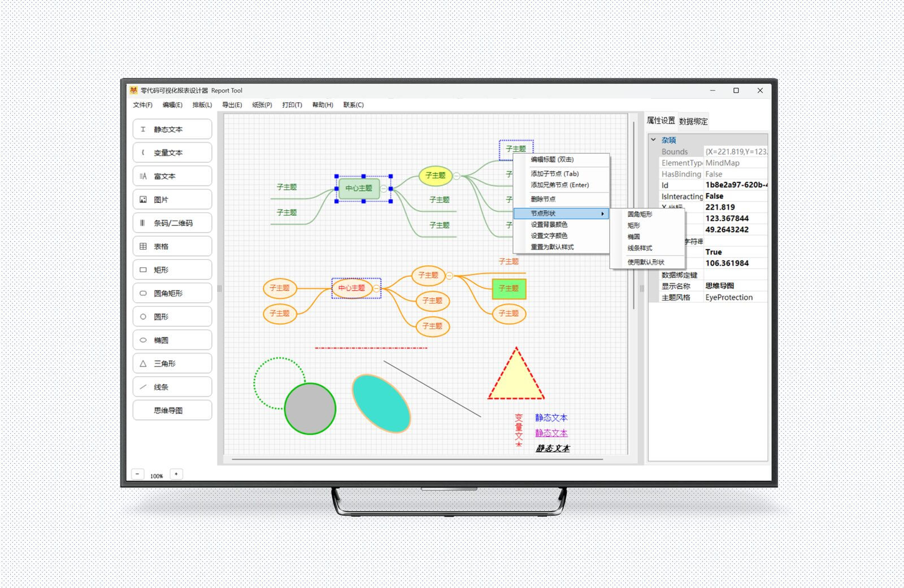Open the 主题风格 EyeProtection value field

tap(734, 297)
